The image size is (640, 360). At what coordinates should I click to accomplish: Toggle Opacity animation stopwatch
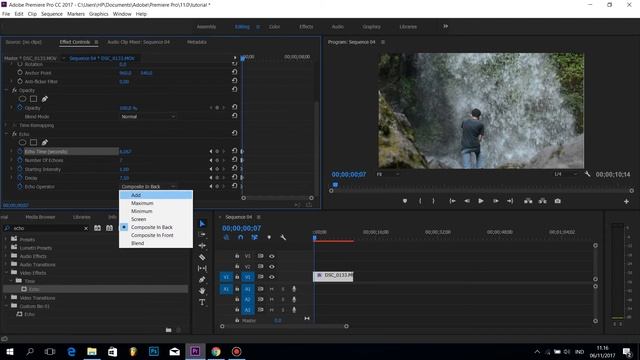(x=20, y=108)
